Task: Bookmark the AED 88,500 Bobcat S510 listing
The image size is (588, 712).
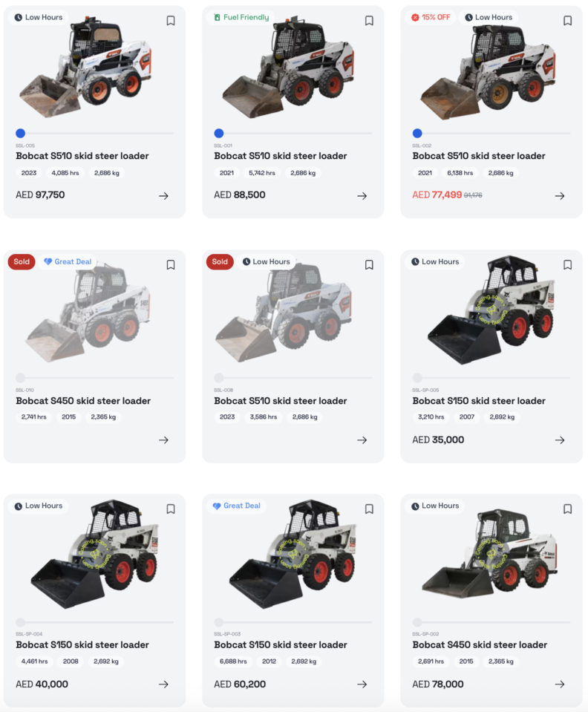Action: 369,21
